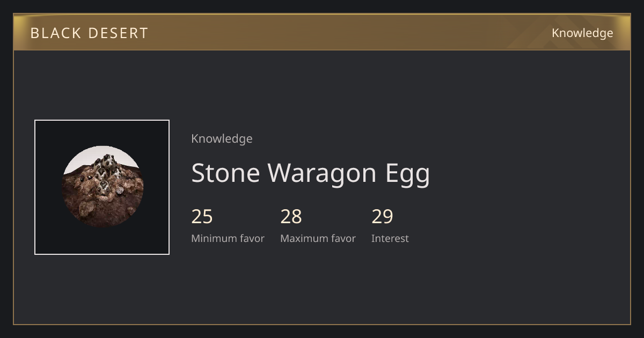Image resolution: width=644 pixels, height=338 pixels.
Task: Click the Minimum favor label
Action: pos(228,238)
